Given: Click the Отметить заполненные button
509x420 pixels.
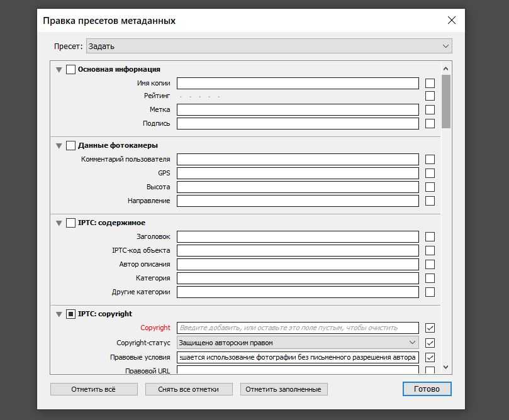Looking at the screenshot, I should tap(284, 389).
